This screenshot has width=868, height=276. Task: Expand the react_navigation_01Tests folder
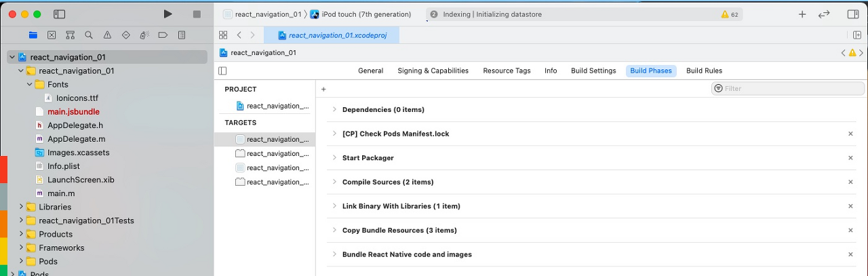pos(21,220)
